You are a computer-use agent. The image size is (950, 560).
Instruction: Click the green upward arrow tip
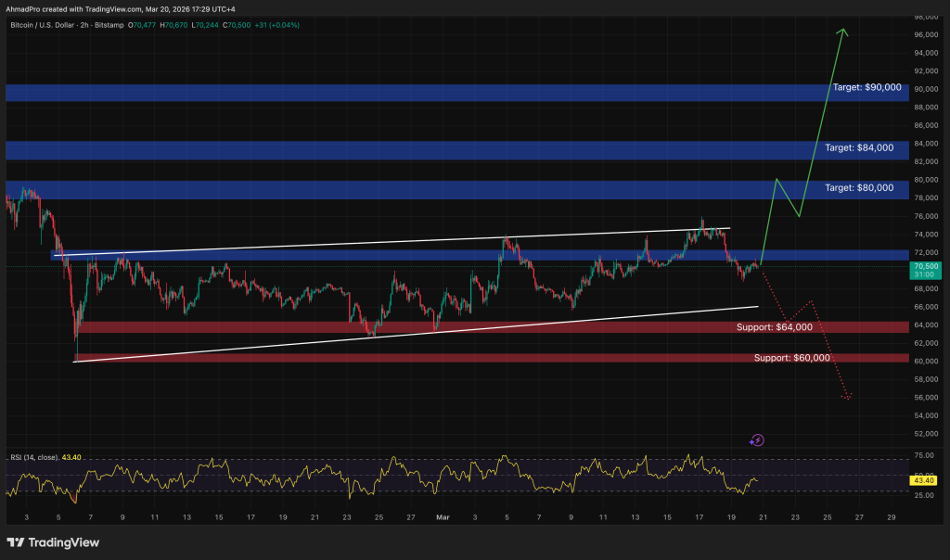pos(842,31)
